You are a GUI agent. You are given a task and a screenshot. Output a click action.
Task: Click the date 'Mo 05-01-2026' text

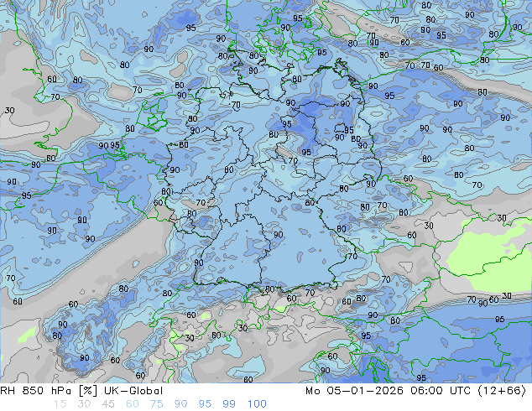tap(354, 391)
